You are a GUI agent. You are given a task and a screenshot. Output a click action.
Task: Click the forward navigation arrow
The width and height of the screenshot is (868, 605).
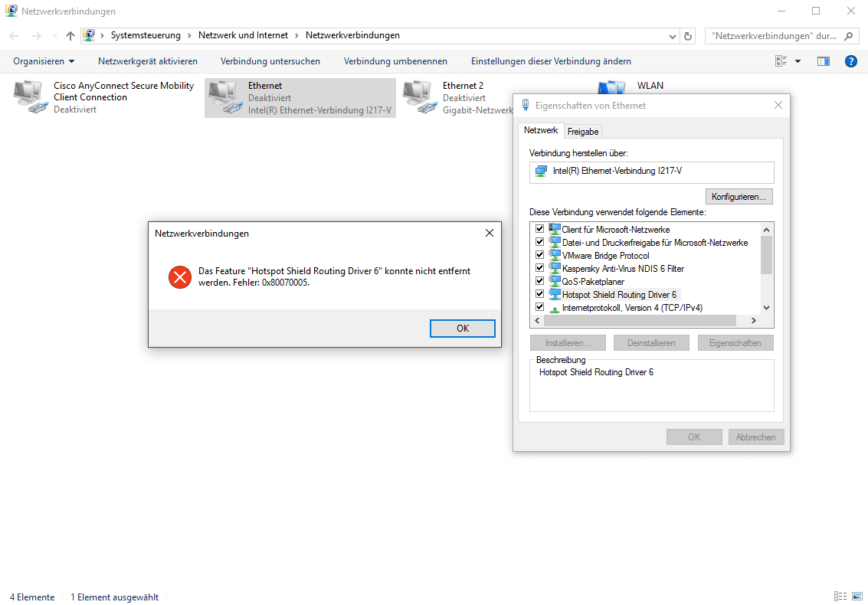tap(37, 36)
